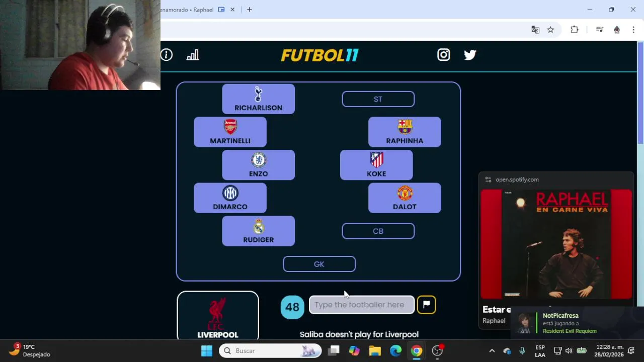Open the Windows Start menu
644x362 pixels.
tap(207, 350)
